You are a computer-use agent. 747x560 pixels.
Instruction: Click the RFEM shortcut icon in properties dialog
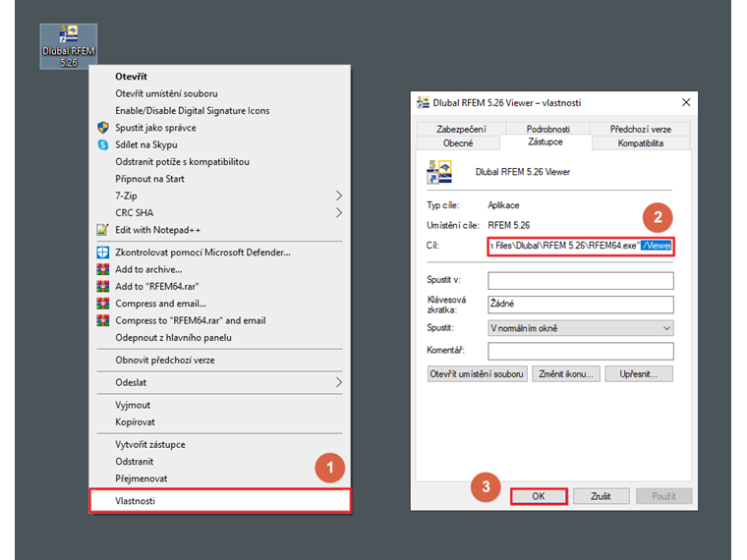tap(439, 172)
